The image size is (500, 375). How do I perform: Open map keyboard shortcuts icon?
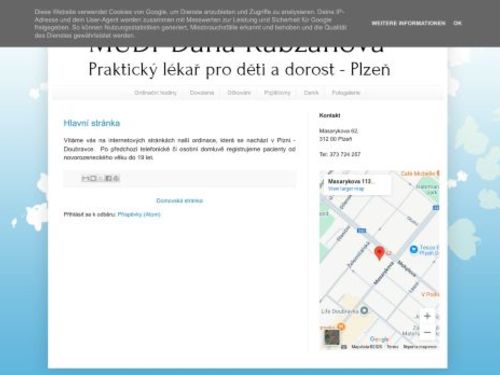pos(344,347)
